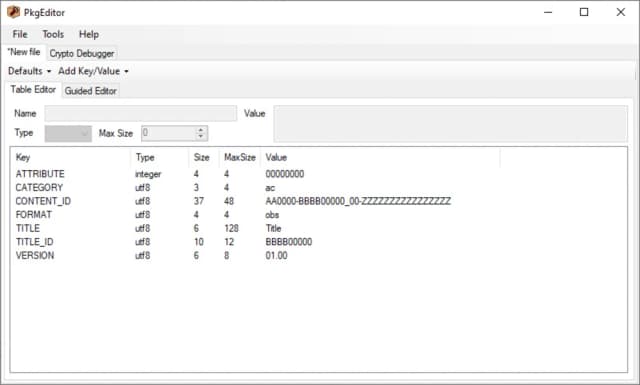Select the Guided Editor tab

[x=91, y=91]
